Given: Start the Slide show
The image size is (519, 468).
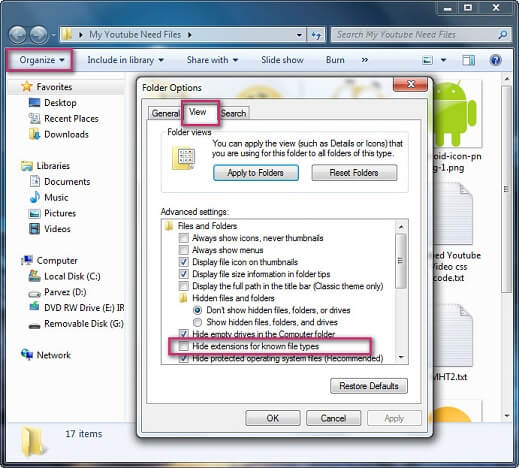Looking at the screenshot, I should tap(282, 60).
